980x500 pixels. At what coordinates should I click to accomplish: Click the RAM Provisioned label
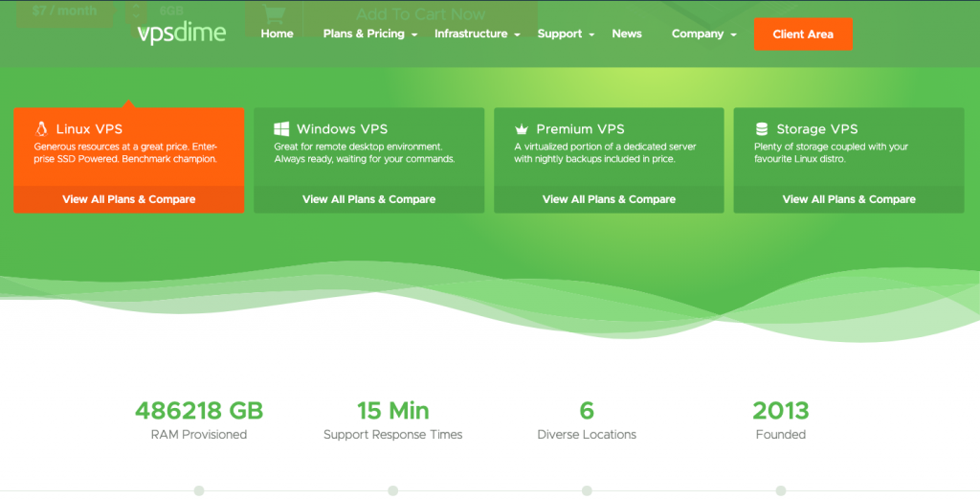(199, 434)
